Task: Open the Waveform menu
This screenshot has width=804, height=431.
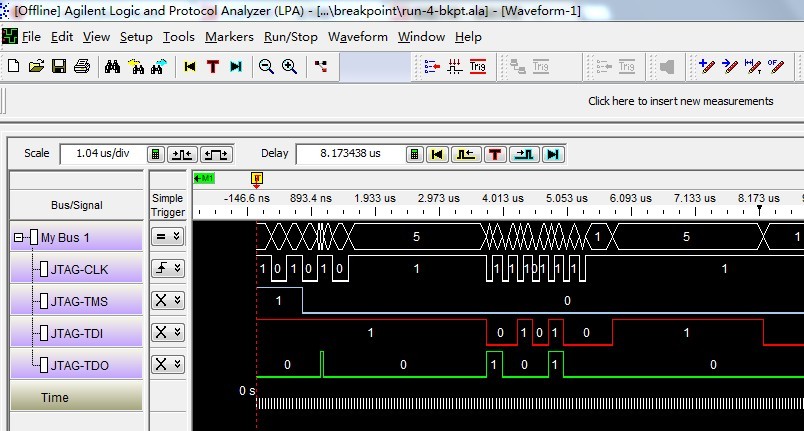Action: click(x=358, y=37)
